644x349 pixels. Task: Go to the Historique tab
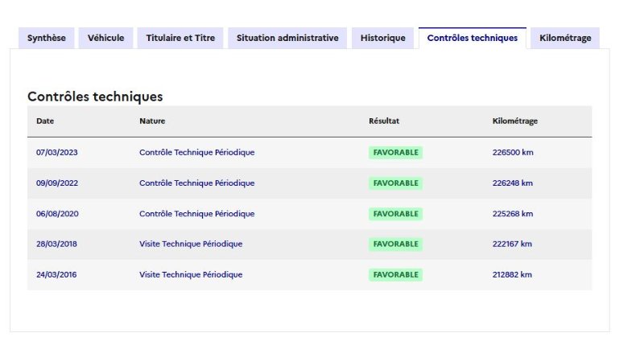click(383, 38)
